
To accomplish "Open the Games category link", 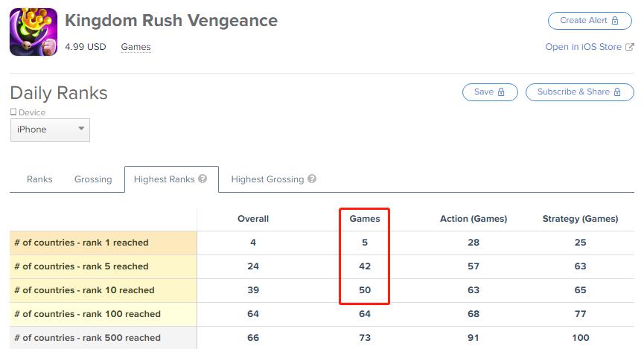I will [x=136, y=47].
